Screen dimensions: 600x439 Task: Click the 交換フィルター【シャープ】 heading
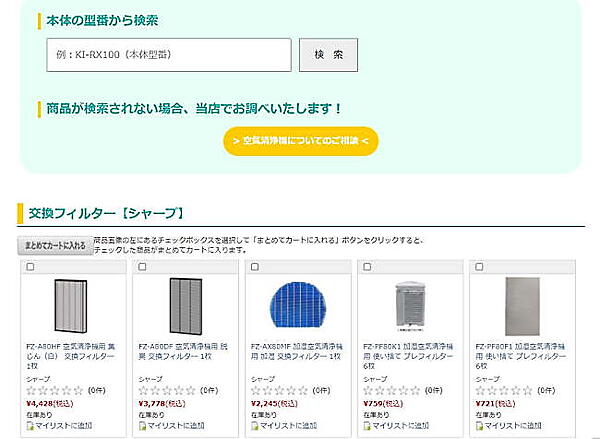coord(106,213)
